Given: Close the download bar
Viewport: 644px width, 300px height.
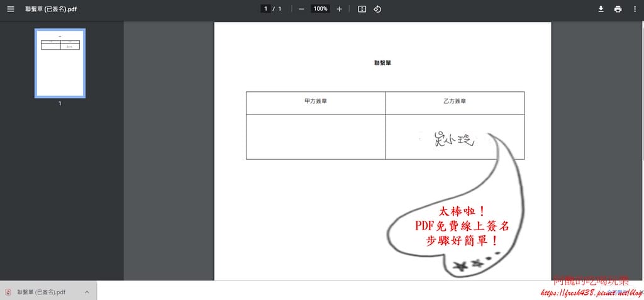Looking at the screenshot, I should [x=641, y=292].
